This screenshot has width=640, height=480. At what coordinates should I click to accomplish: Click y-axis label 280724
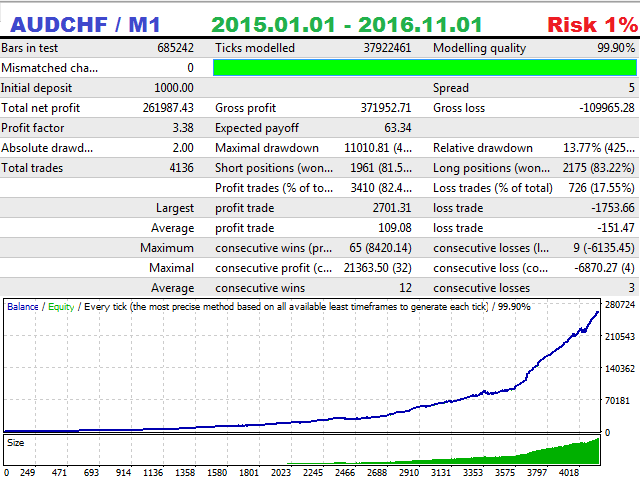click(620, 304)
